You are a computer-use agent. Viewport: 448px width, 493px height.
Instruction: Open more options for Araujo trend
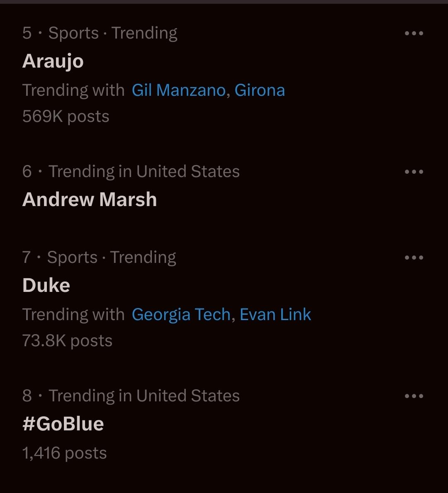414,34
